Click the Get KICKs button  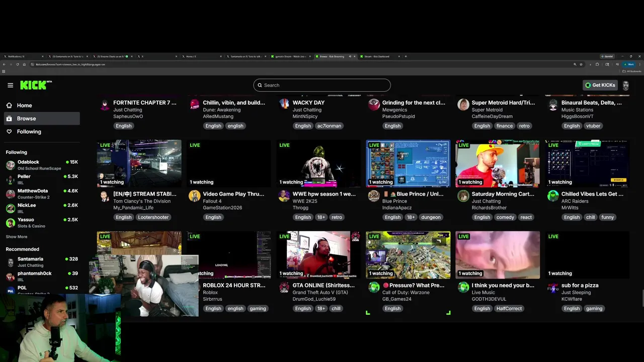[x=600, y=85]
